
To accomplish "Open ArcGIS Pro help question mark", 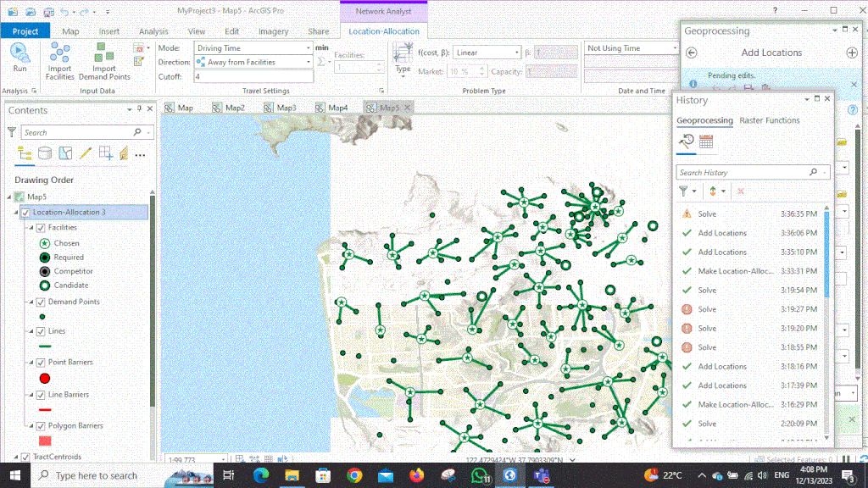I will tap(775, 10).
